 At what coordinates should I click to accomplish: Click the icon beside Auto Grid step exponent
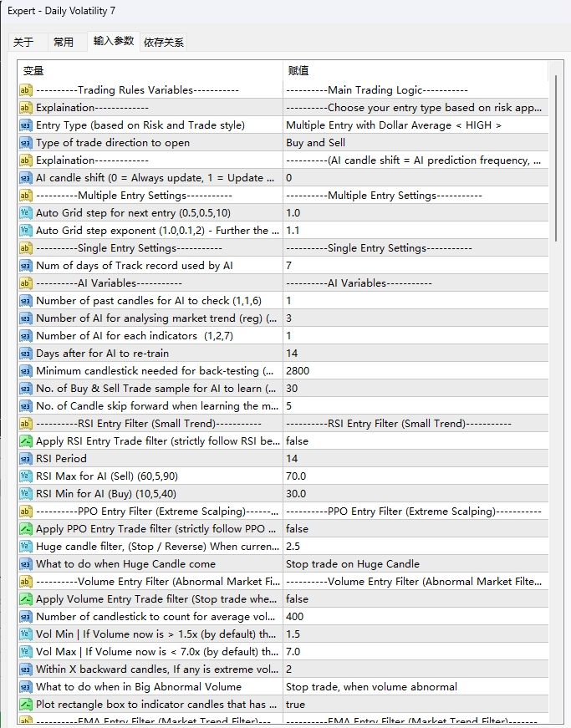(25, 231)
